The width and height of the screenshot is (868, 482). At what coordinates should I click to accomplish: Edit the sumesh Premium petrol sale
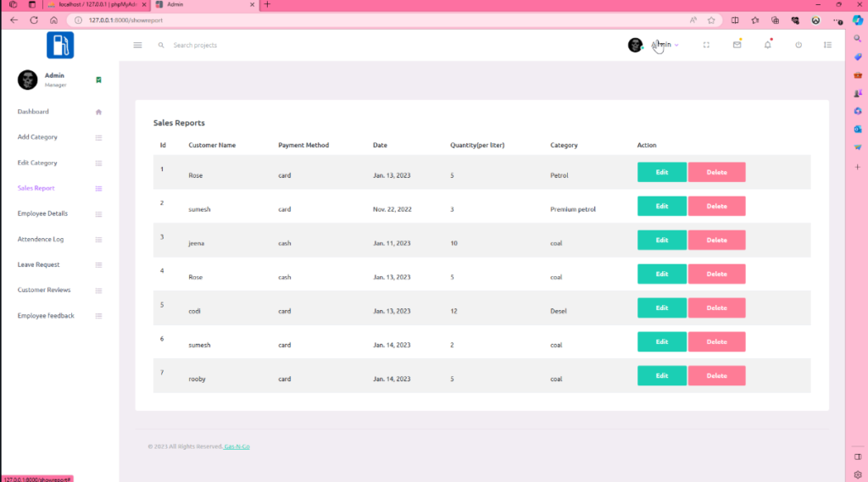[661, 206]
